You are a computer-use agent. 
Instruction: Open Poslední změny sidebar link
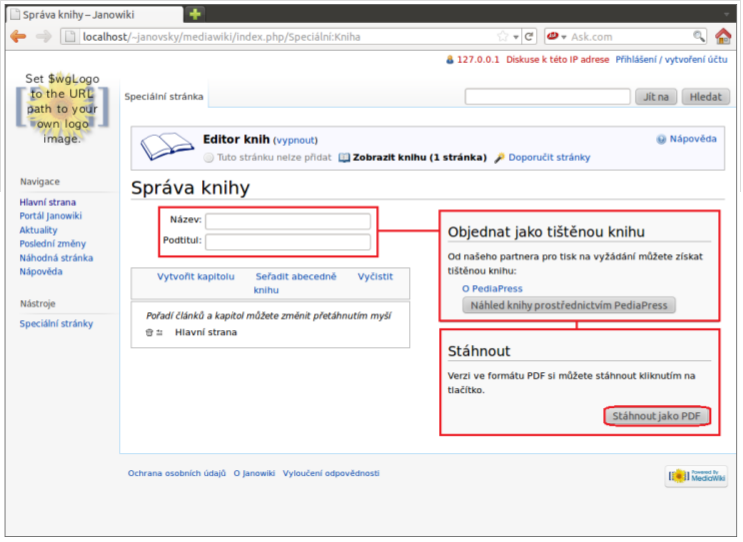[53, 244]
